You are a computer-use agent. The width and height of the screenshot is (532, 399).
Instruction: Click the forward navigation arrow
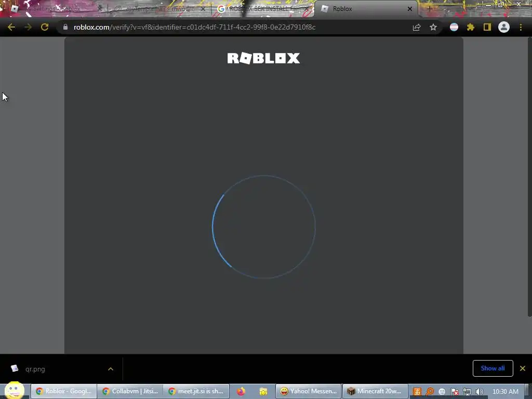click(28, 27)
